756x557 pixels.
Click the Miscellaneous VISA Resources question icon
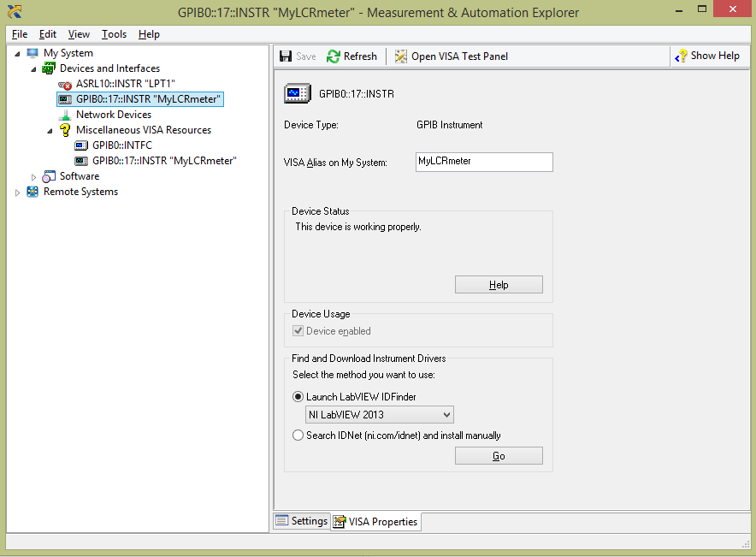click(65, 130)
